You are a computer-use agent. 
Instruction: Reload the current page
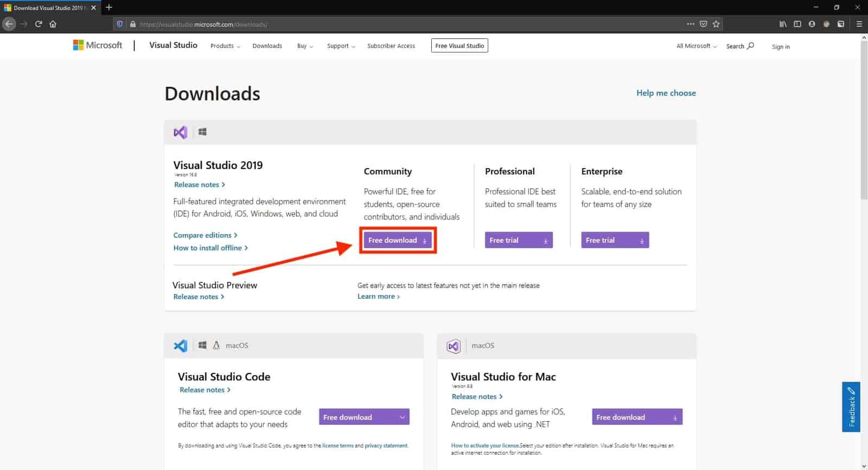[39, 24]
